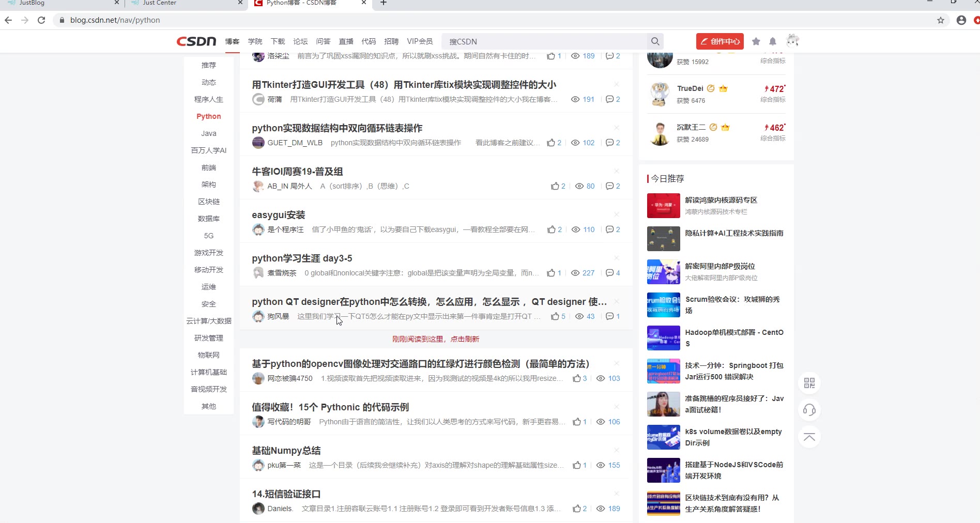
Task: Open article python实现数据结构中双向循环链表操作
Action: [x=337, y=128]
